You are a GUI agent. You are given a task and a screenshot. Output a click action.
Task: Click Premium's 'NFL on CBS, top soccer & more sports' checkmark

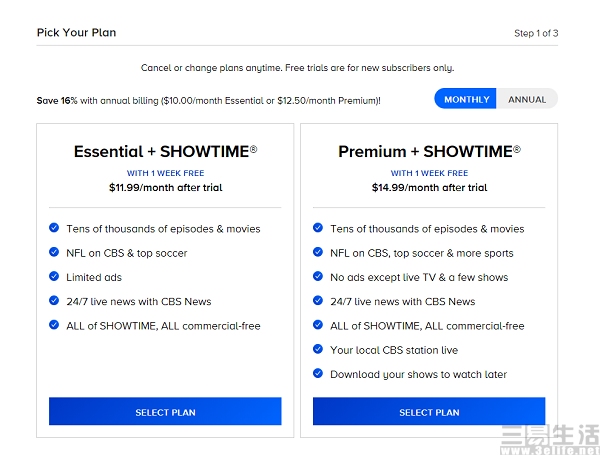[318, 252]
